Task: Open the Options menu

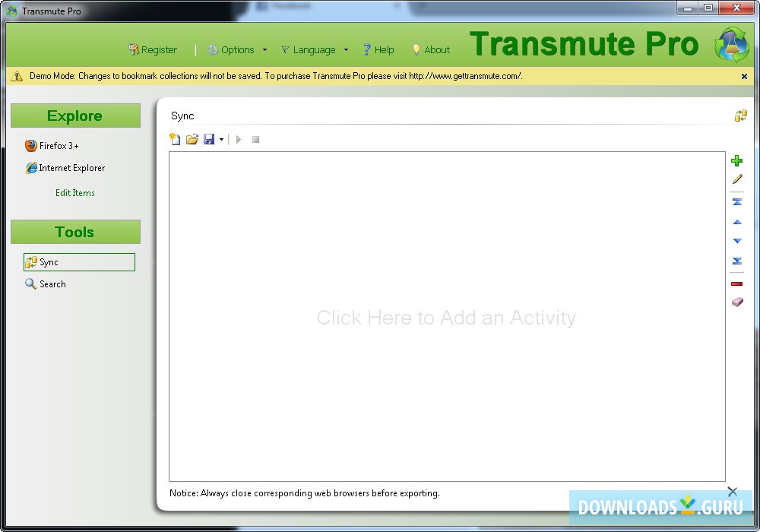Action: click(x=232, y=49)
